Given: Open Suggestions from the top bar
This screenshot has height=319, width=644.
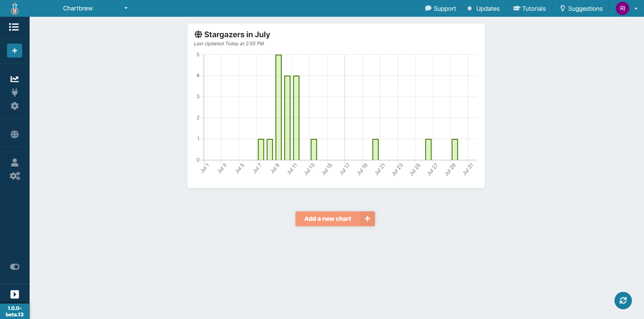Looking at the screenshot, I should click(x=581, y=8).
